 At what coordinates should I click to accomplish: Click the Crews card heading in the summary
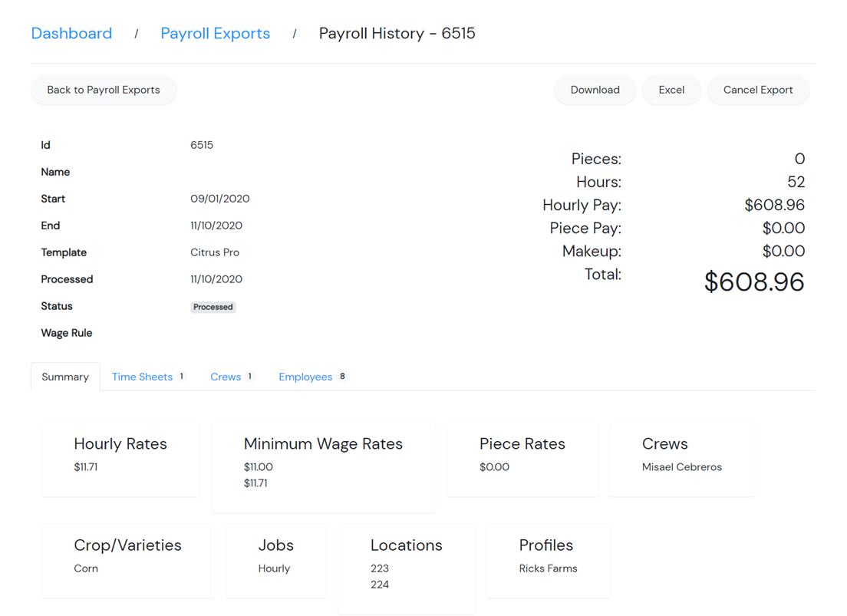pyautogui.click(x=665, y=443)
